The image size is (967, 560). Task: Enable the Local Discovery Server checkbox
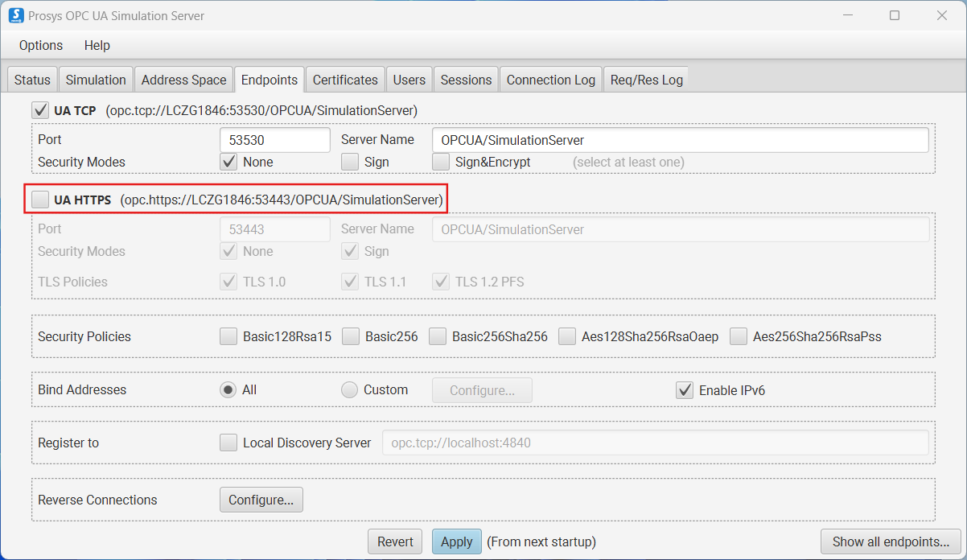pos(228,443)
